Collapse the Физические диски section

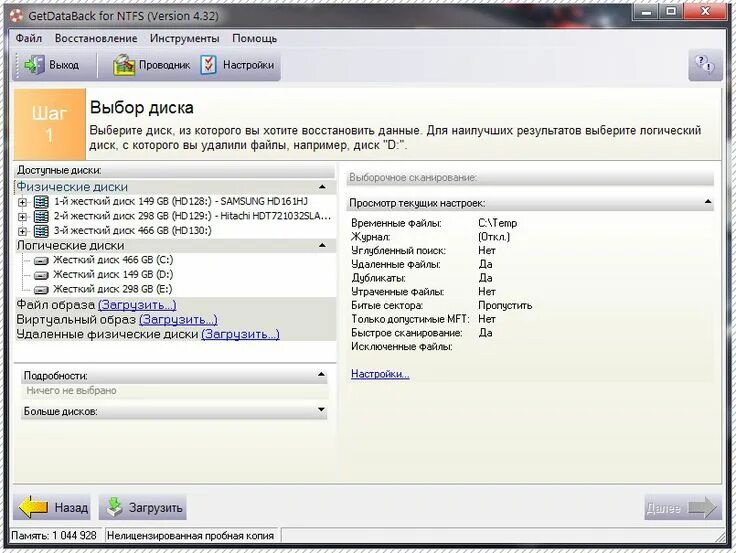(322, 187)
